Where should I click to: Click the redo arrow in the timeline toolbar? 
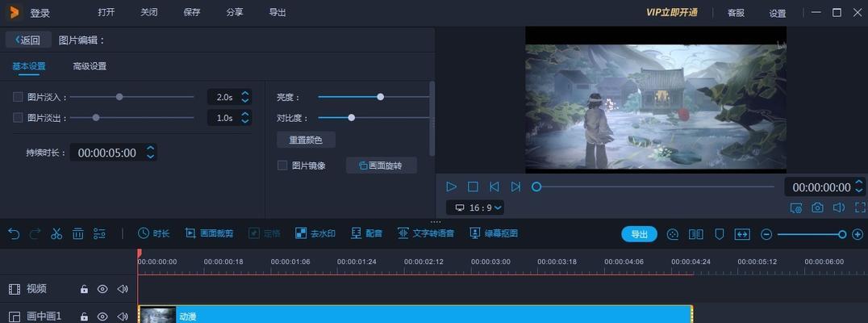[35, 234]
